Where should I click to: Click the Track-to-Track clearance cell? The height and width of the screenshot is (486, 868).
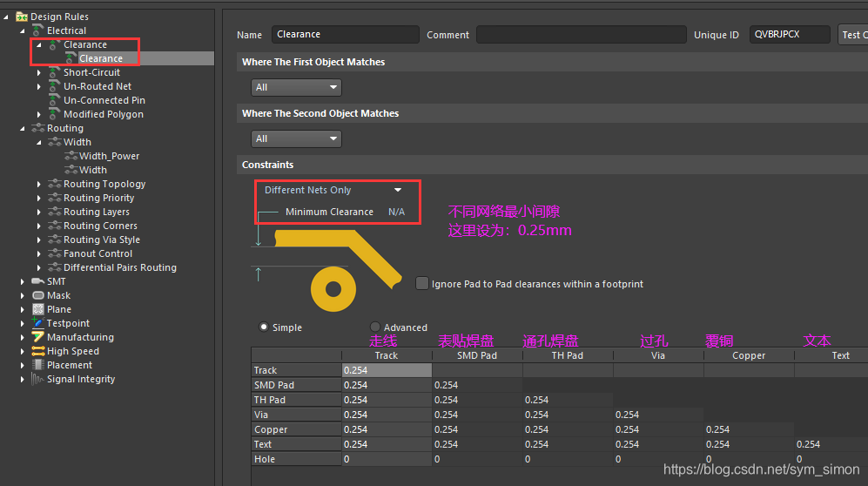387,370
